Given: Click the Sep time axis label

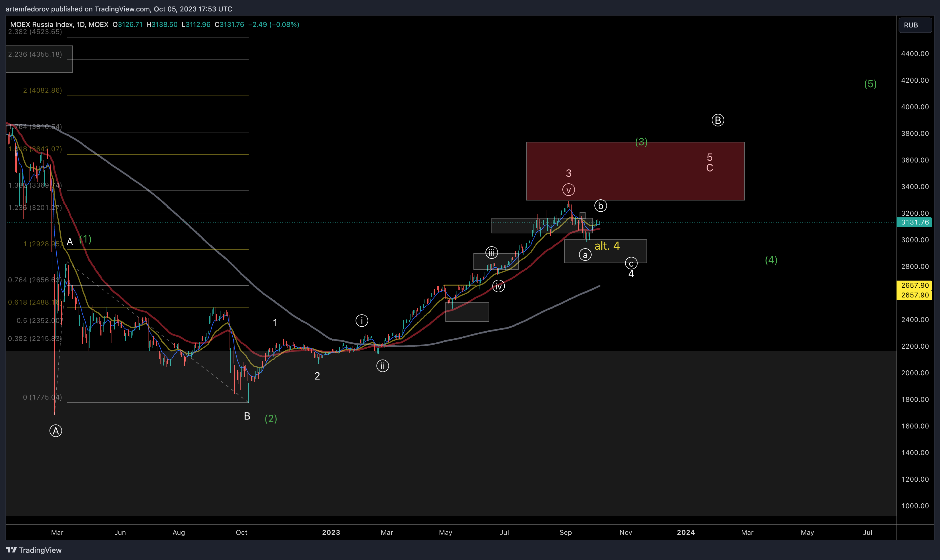Looking at the screenshot, I should [x=566, y=533].
